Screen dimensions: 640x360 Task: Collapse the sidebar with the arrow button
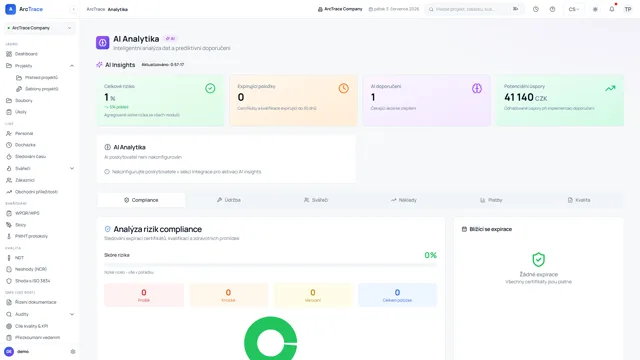pos(73,9)
